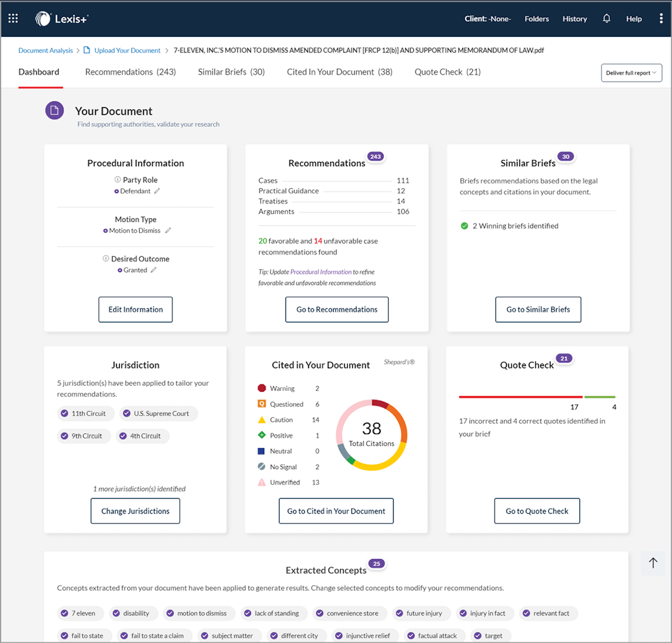
Task: Toggle the 9th Circuit jurisdiction chip
Action: point(84,436)
